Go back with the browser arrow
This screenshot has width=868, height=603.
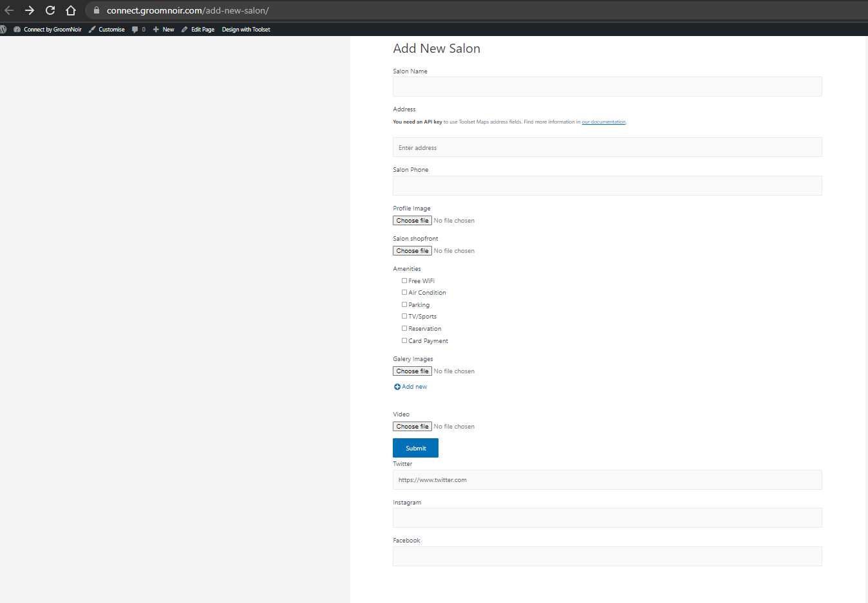click(x=9, y=10)
